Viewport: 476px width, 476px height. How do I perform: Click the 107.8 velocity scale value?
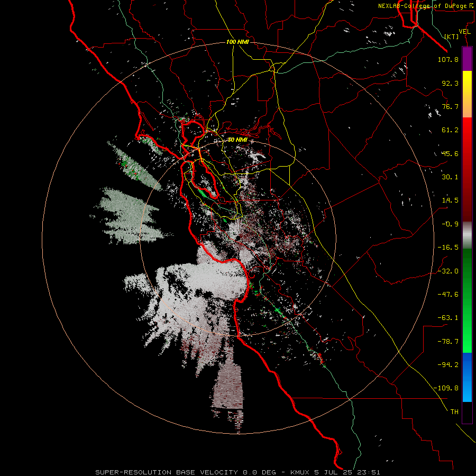[448, 59]
